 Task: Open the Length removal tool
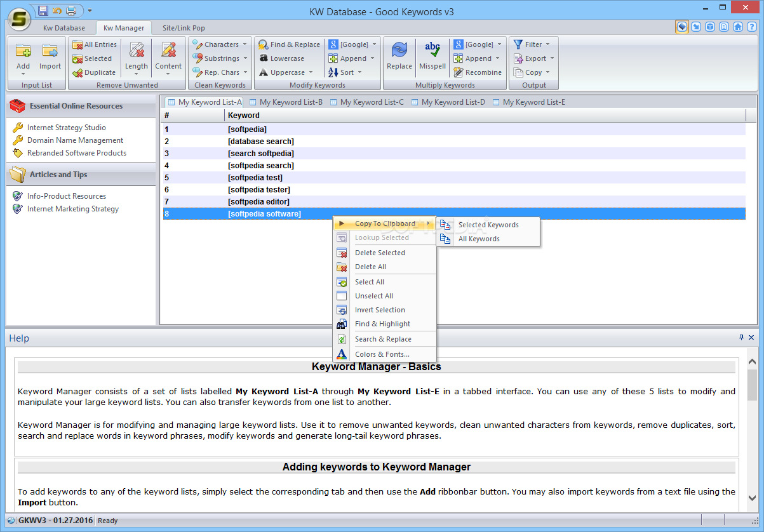tap(136, 57)
